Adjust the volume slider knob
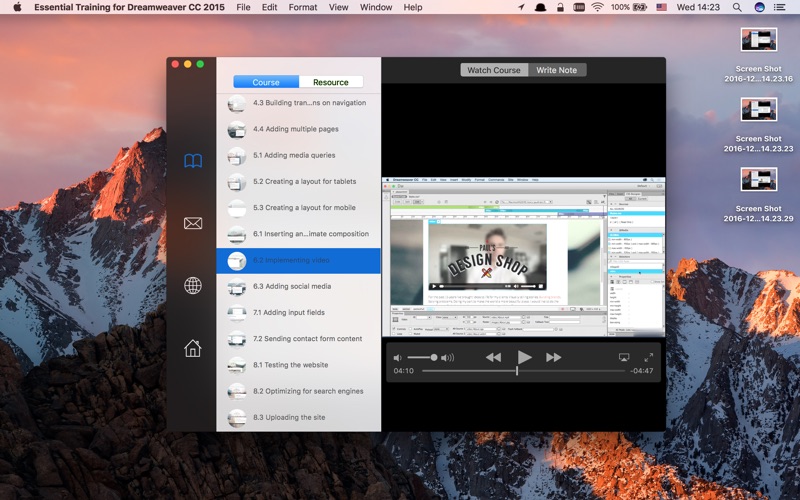Screen dimensions: 800x500 pos(434,358)
